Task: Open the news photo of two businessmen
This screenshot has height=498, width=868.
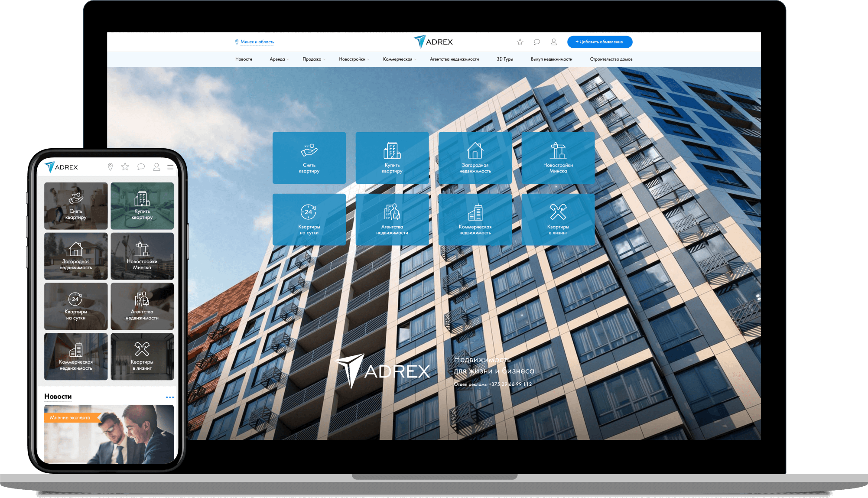Action: click(109, 434)
